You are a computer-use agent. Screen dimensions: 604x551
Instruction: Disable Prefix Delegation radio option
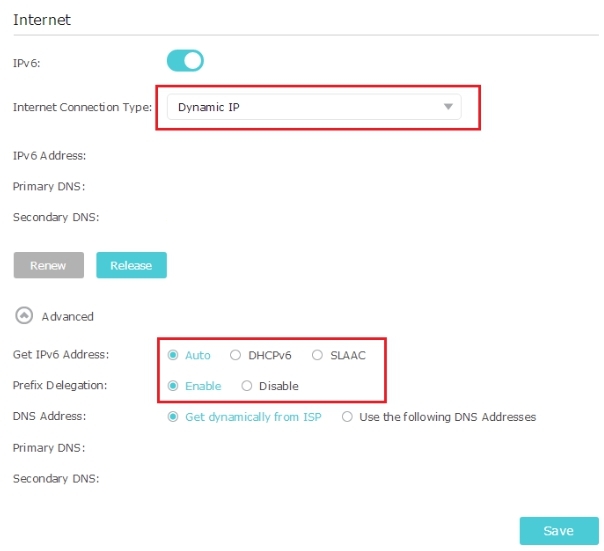coord(247,386)
